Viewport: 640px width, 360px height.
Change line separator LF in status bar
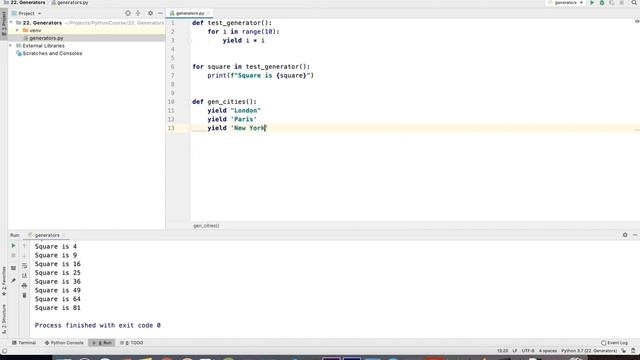point(515,351)
